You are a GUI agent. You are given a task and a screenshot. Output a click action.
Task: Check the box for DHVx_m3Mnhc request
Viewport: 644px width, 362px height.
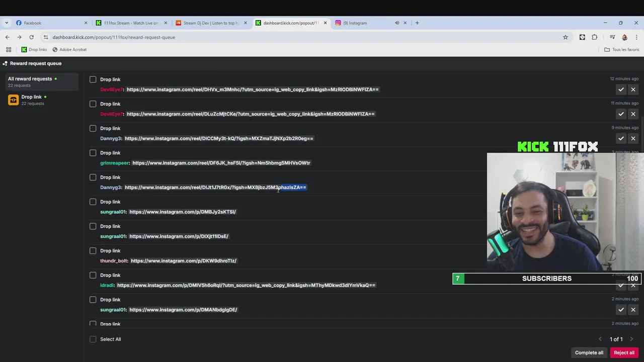click(x=93, y=79)
